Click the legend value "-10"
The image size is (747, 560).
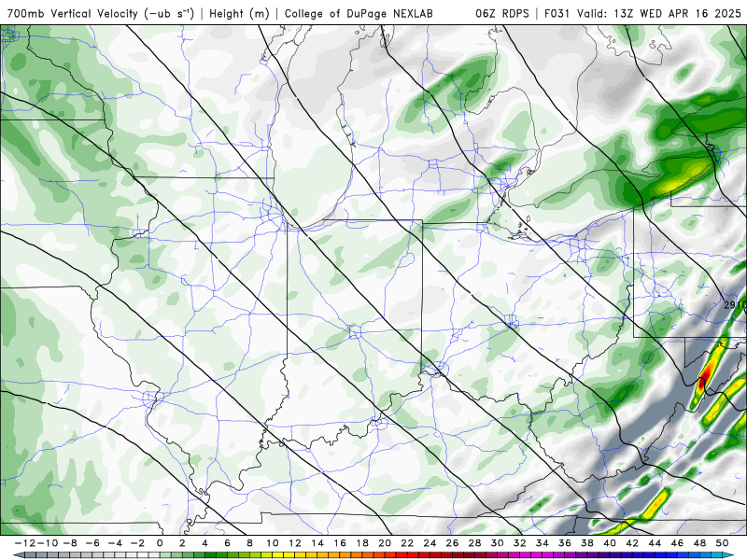[x=47, y=543]
